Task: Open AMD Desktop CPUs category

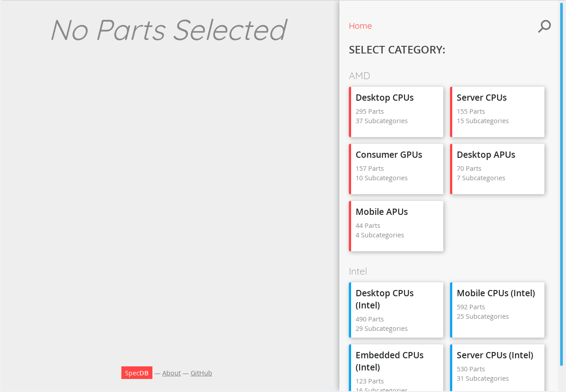Action: click(396, 111)
